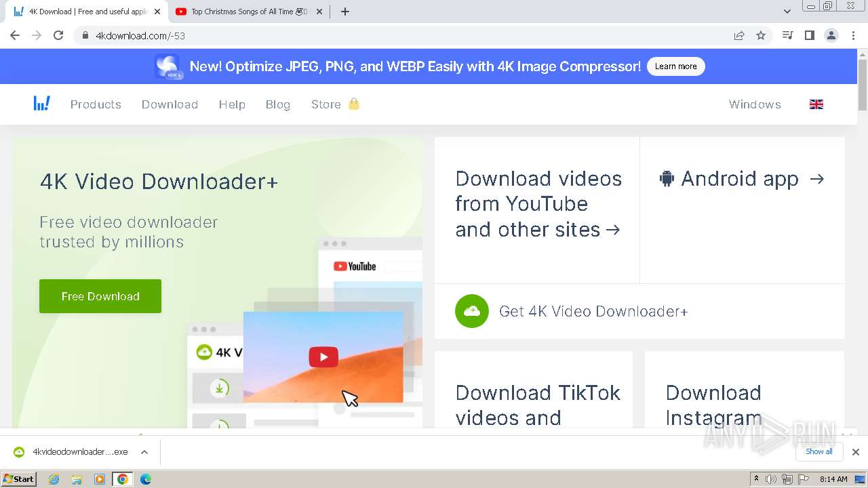
Task: Go to the Blog page
Action: (x=278, y=104)
